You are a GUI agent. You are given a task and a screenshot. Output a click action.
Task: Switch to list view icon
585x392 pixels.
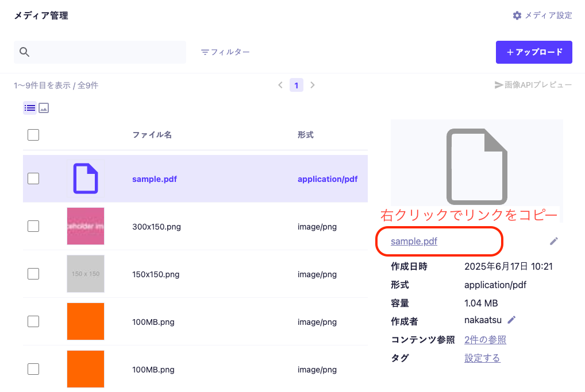(30, 108)
